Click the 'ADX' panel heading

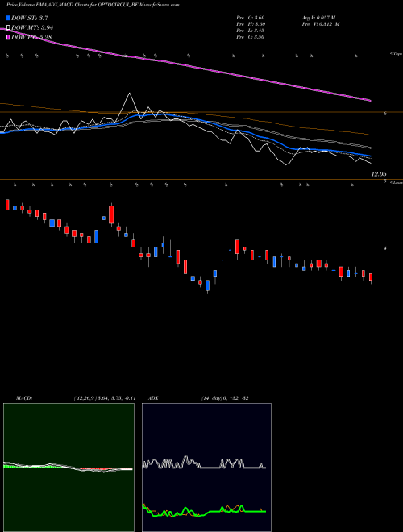point(153,398)
